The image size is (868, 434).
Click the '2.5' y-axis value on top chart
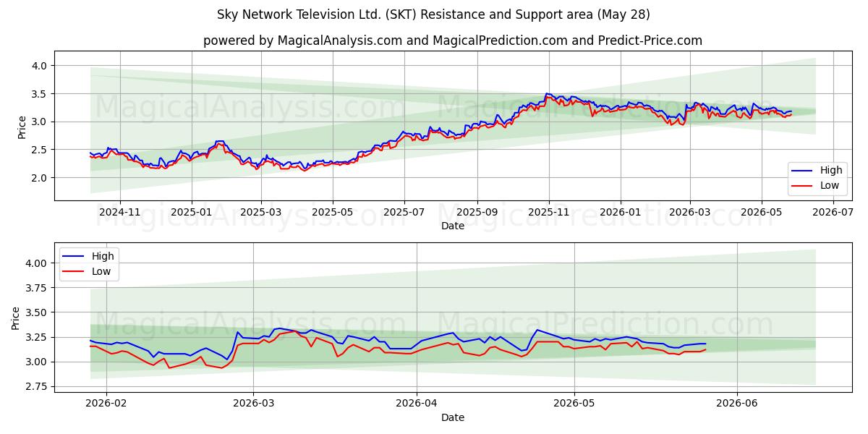[x=39, y=150]
